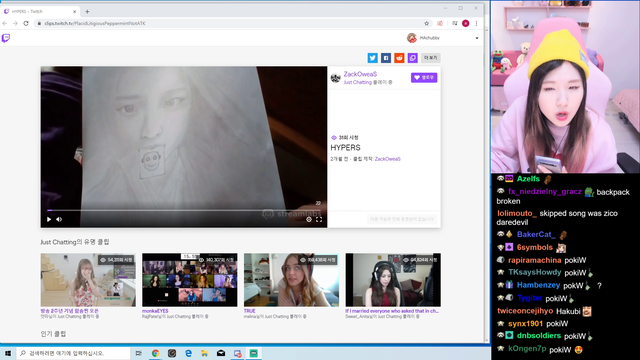This screenshot has height=360, width=640.
Task: Click chat username Azelfs
Action: pos(528,179)
